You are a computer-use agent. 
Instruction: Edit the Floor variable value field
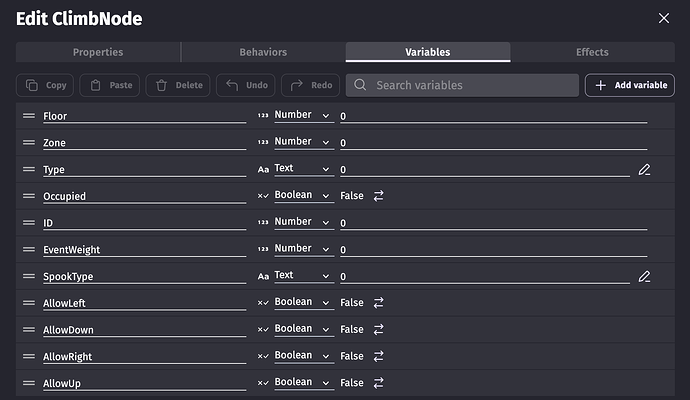[x=493, y=116]
